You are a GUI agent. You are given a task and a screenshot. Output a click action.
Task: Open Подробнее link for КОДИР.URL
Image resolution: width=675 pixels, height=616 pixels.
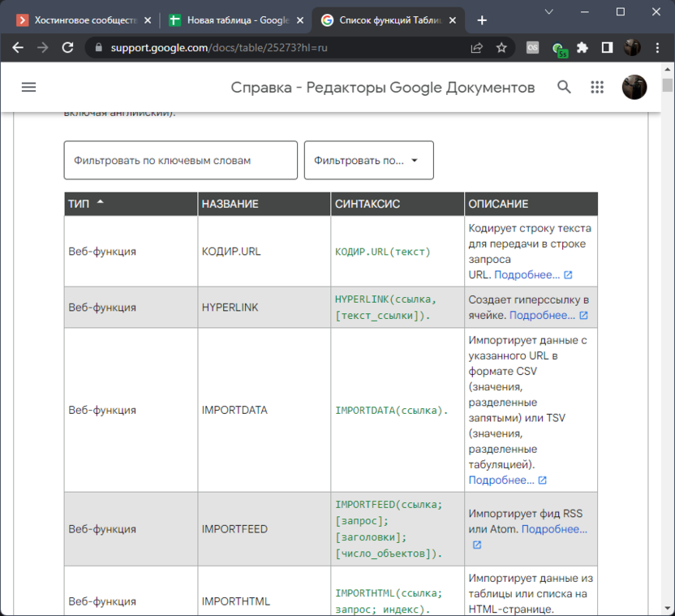[x=527, y=275]
